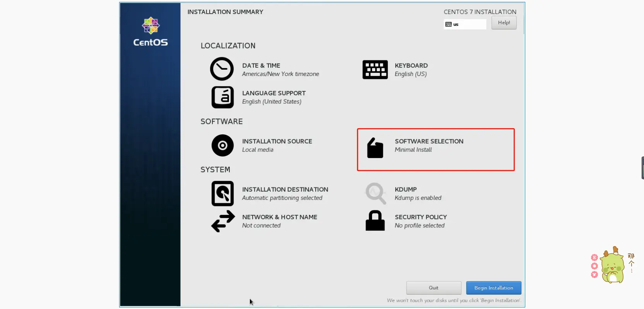Click 'Kdump is enabled' text
The height and width of the screenshot is (309, 644).
click(418, 198)
